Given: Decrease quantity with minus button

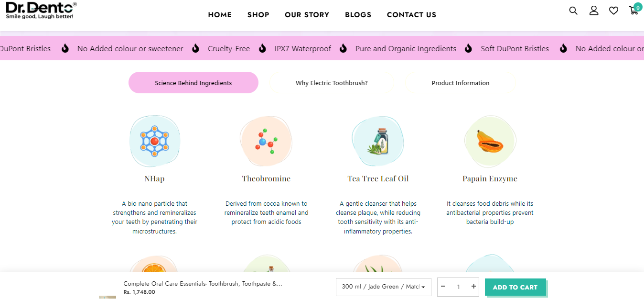Looking at the screenshot, I should pyautogui.click(x=443, y=287).
